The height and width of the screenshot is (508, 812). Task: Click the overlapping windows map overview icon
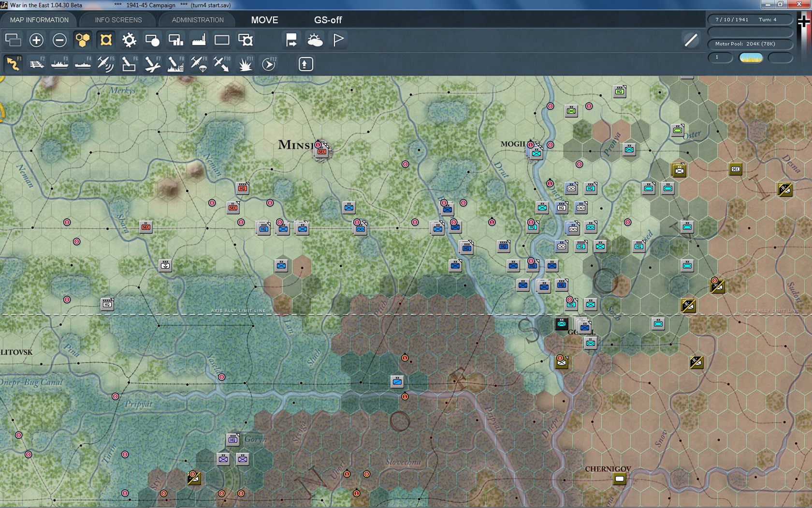point(13,40)
